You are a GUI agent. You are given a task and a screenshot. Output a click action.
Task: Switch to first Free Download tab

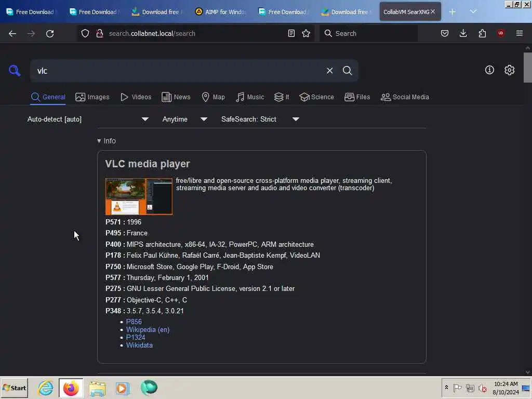pyautogui.click(x=31, y=12)
